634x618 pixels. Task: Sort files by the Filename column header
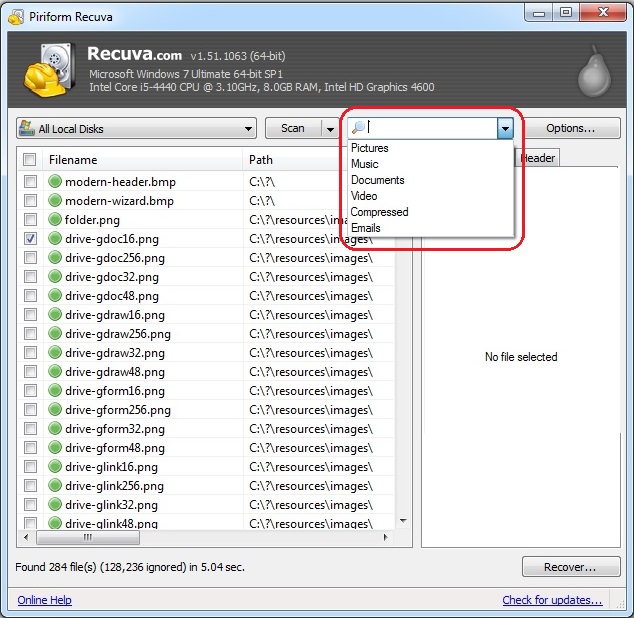pos(144,160)
